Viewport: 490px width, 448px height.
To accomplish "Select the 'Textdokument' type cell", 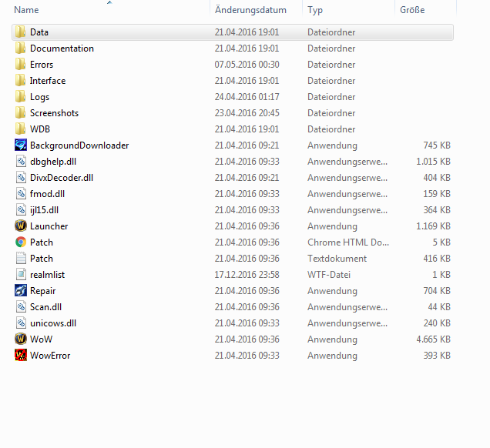I will [337, 259].
